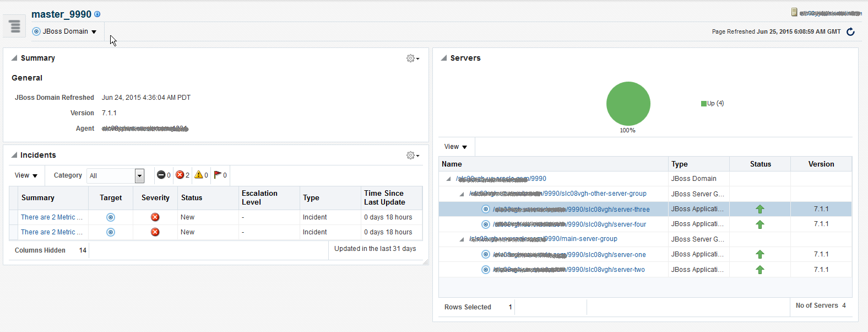Open the second There are 2 Metric incident link
Viewport: 868px width, 332px height.
(52, 232)
